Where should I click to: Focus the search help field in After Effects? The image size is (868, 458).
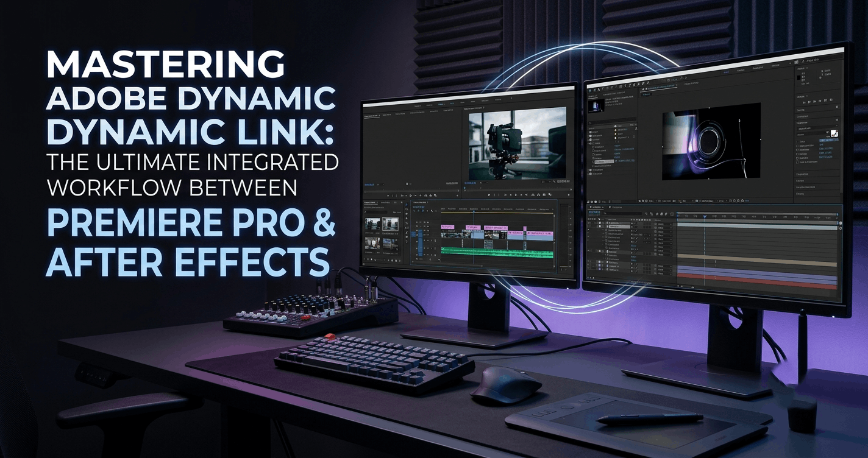click(x=821, y=60)
